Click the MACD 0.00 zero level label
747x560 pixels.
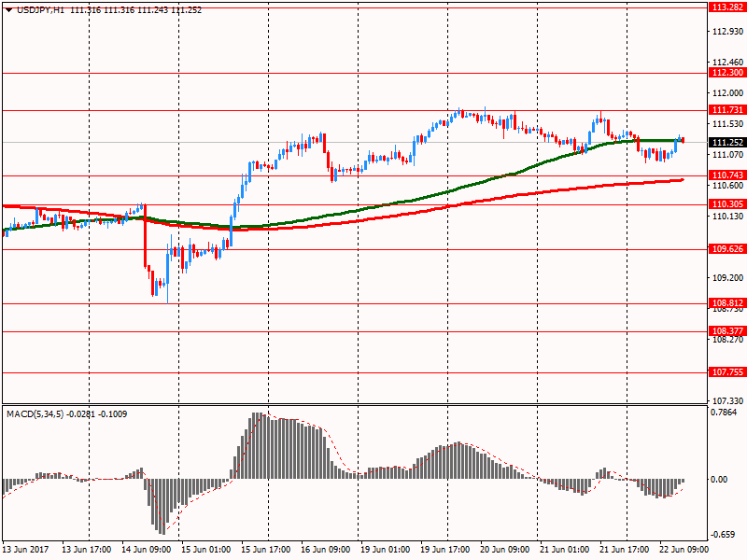coord(719,480)
